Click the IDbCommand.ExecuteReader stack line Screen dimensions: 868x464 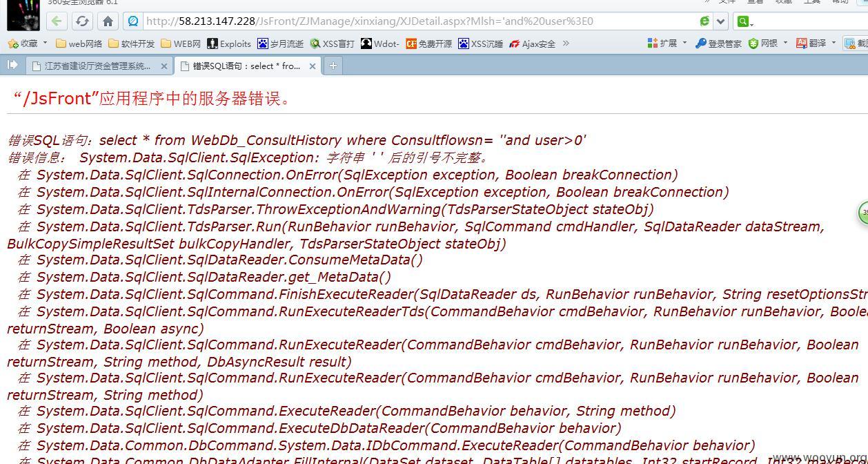click(386, 445)
